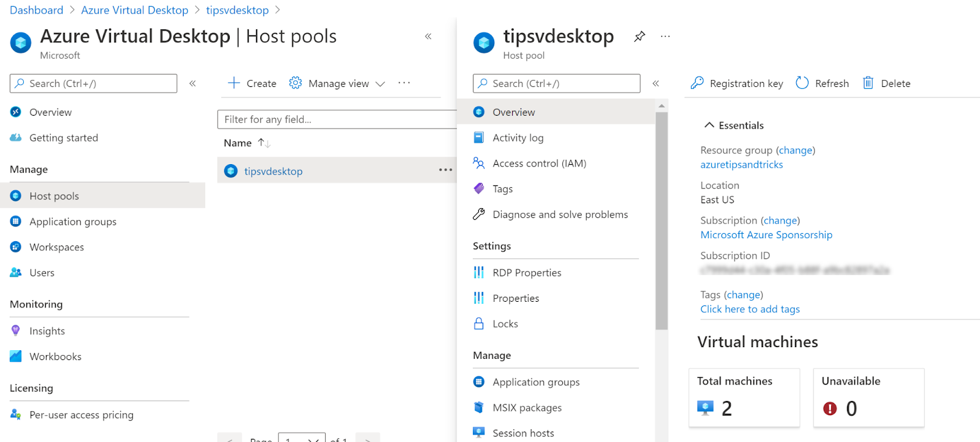Click the Diagnose and solve problems wrench icon

(x=479, y=214)
